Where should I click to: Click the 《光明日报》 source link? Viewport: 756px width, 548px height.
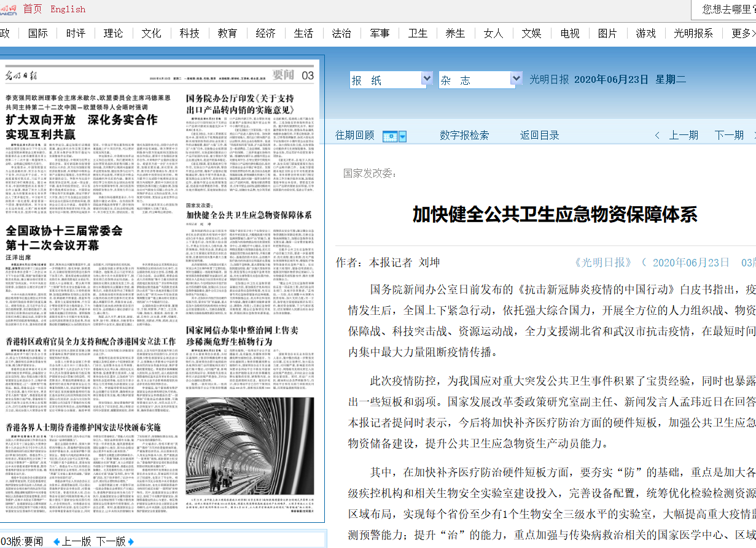pyautogui.click(x=604, y=263)
